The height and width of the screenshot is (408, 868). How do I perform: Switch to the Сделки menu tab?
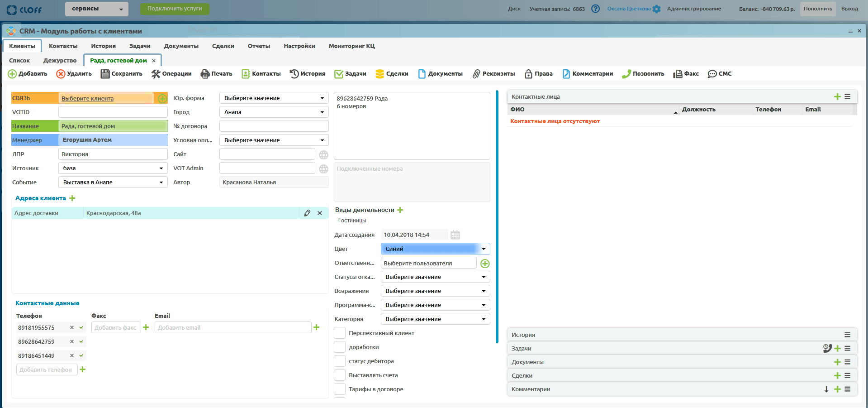coord(223,46)
